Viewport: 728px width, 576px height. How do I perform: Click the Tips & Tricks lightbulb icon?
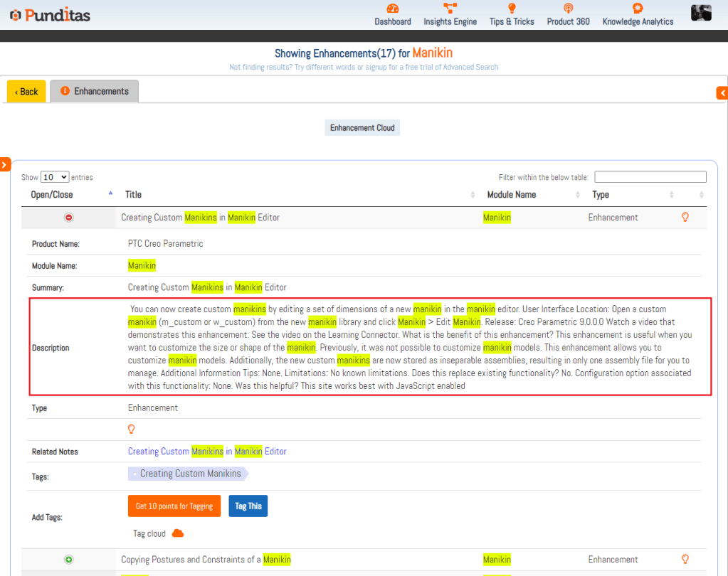pos(511,9)
